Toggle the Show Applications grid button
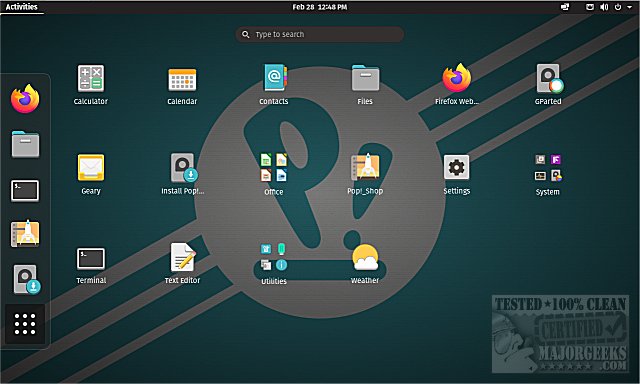Image resolution: width=640 pixels, height=384 pixels. tap(25, 324)
